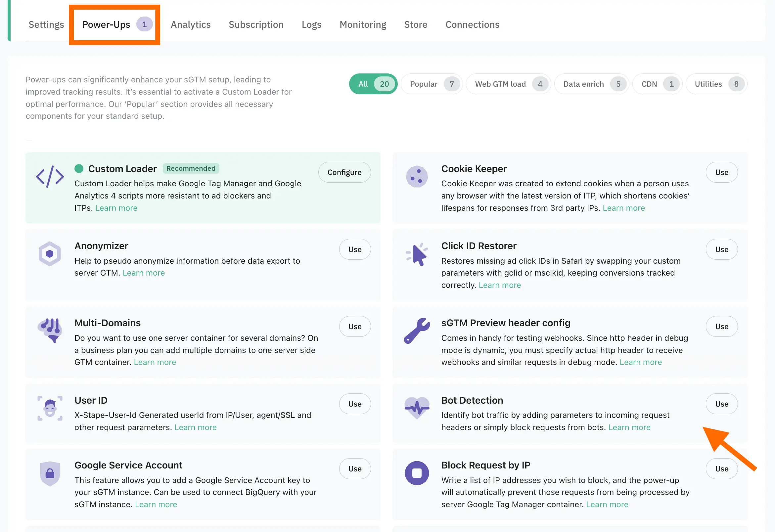Click the Google Service Account shield icon
The width and height of the screenshot is (775, 532).
50,473
